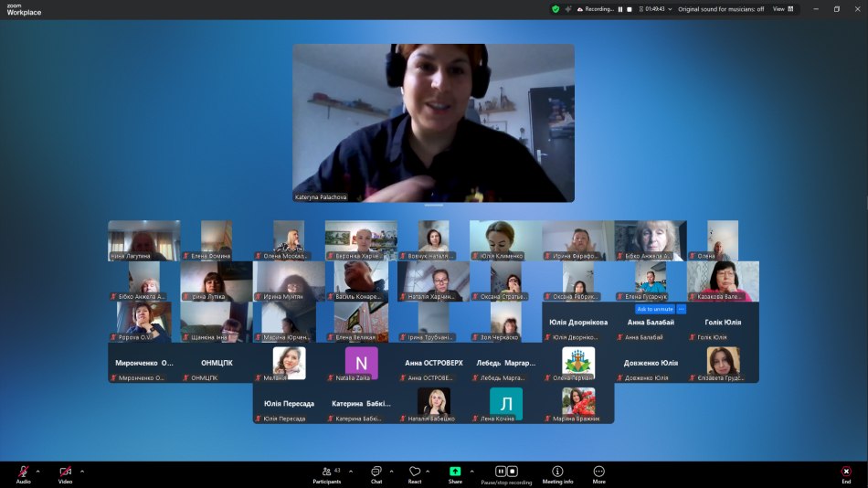Unmute microphone with Audio button
The height and width of the screenshot is (488, 868).
[23, 472]
